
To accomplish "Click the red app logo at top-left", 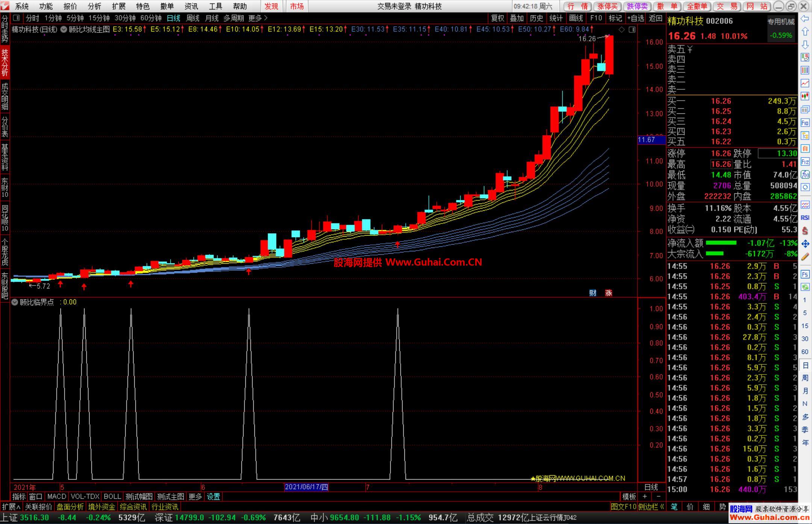I will (x=5, y=6).
